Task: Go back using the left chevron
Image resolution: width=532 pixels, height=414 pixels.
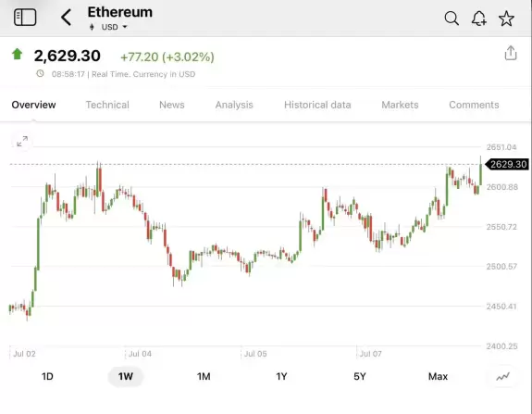Action: click(x=67, y=17)
